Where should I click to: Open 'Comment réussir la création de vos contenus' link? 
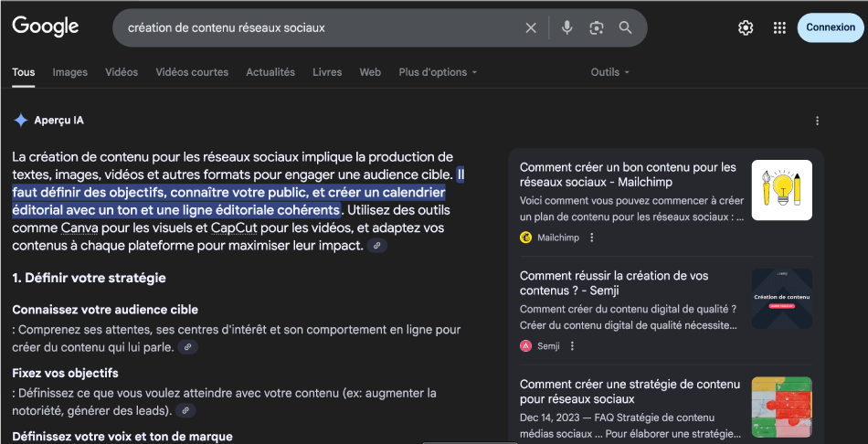click(x=614, y=283)
